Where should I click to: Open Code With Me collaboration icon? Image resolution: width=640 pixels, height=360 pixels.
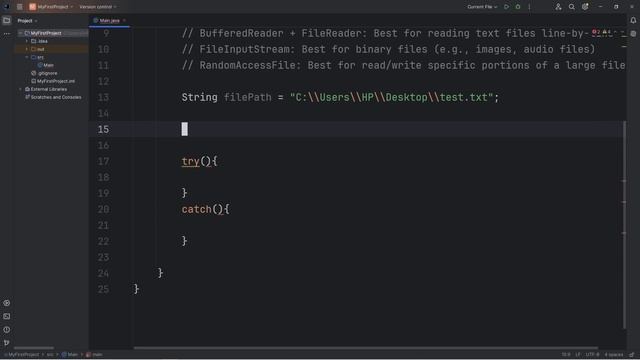point(558,7)
